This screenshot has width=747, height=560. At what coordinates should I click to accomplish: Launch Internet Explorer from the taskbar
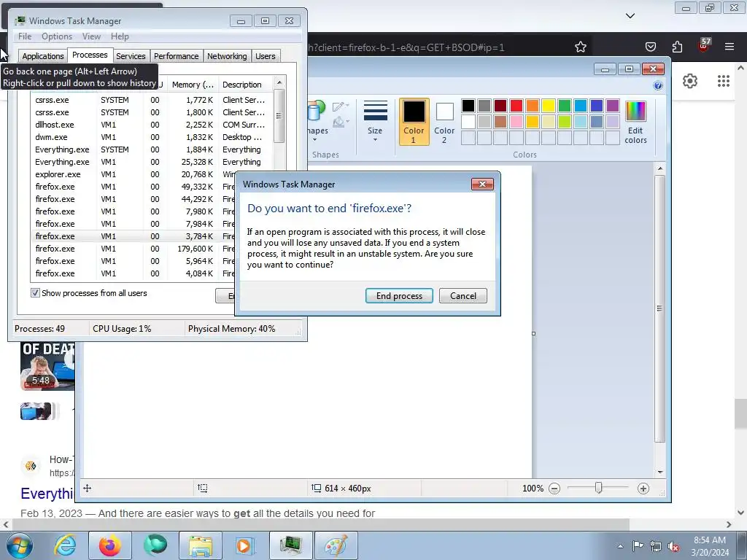(65, 545)
